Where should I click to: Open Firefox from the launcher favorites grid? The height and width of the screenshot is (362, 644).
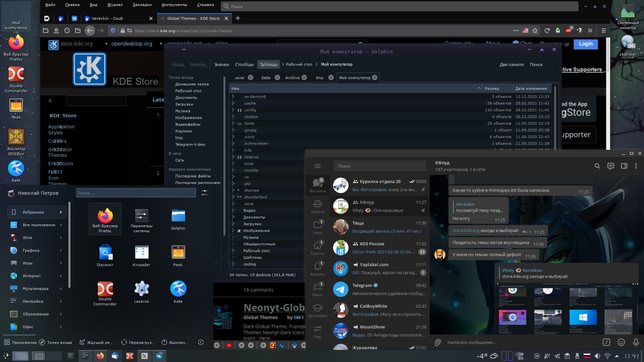pos(105,220)
